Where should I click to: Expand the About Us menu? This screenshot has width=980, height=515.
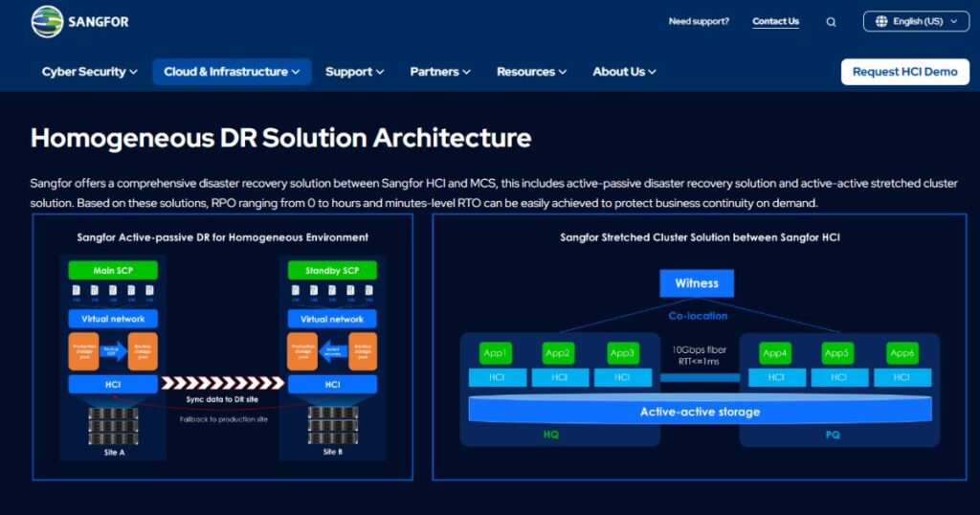coord(624,72)
